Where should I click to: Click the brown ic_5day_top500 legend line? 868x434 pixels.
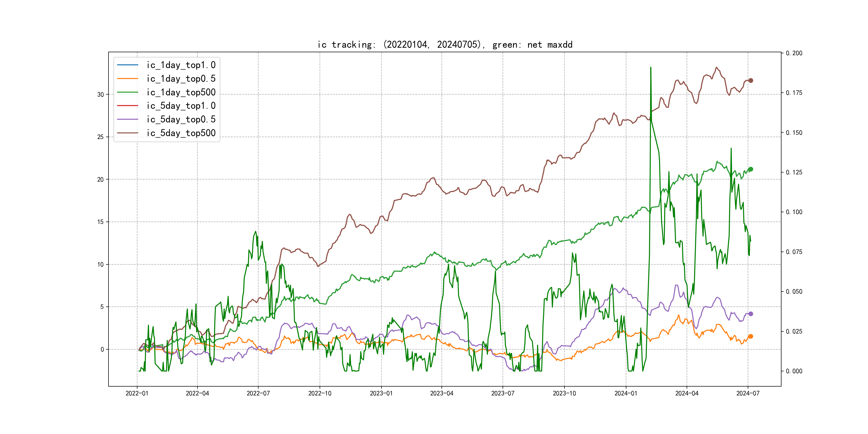coord(127,133)
